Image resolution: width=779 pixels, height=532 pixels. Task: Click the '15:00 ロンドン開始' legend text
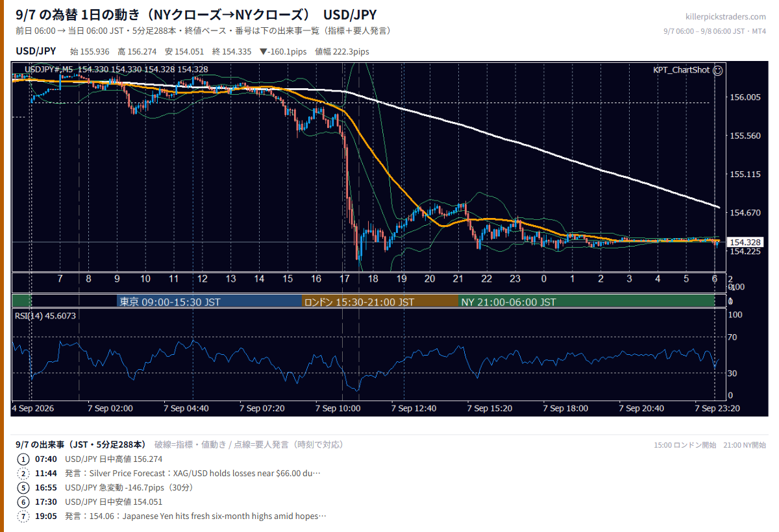685,445
